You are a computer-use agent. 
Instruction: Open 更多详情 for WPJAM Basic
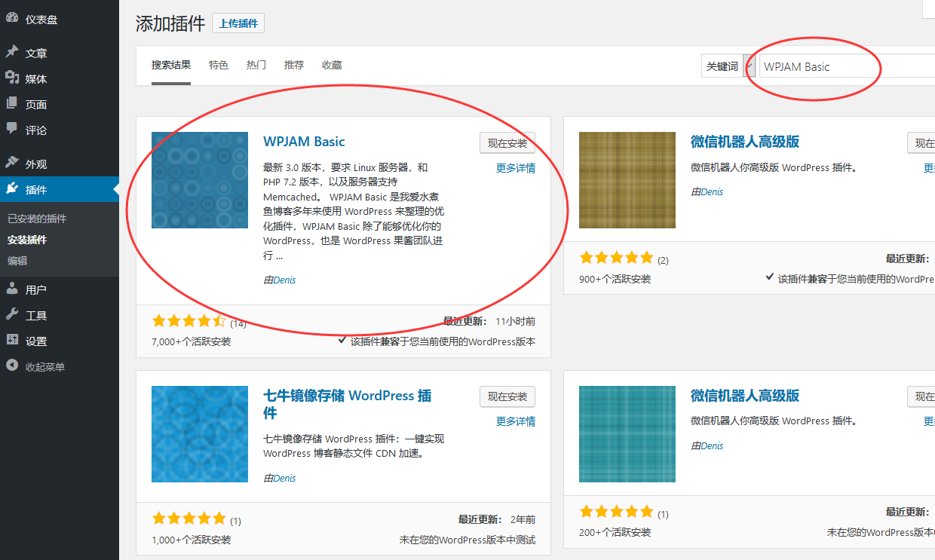pos(516,168)
